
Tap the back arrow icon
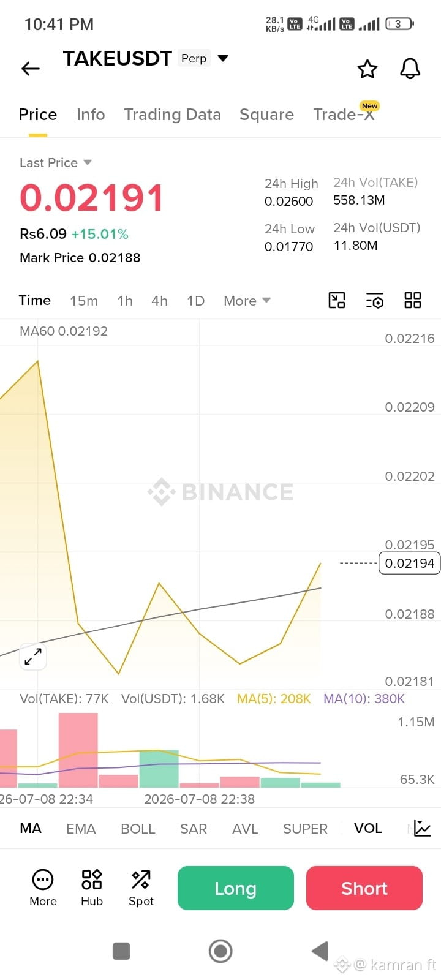(31, 69)
